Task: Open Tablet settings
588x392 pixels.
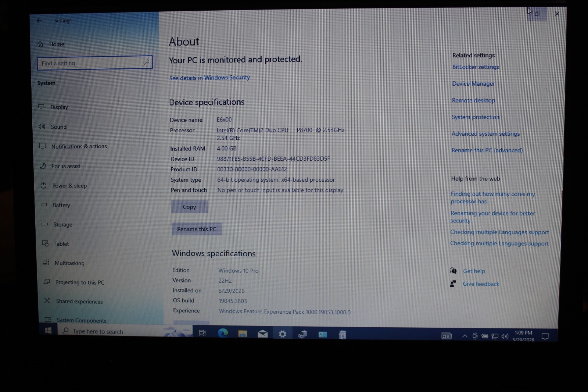Action: [x=55, y=243]
